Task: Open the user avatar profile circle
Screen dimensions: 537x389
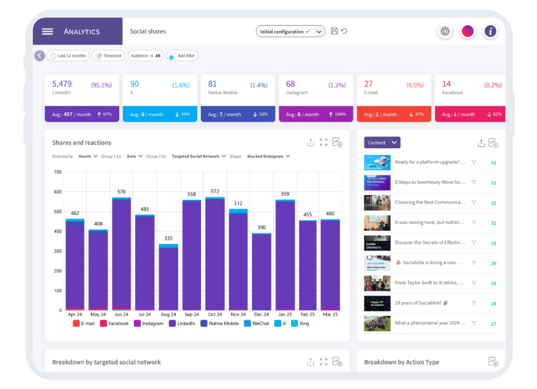Action: click(467, 31)
